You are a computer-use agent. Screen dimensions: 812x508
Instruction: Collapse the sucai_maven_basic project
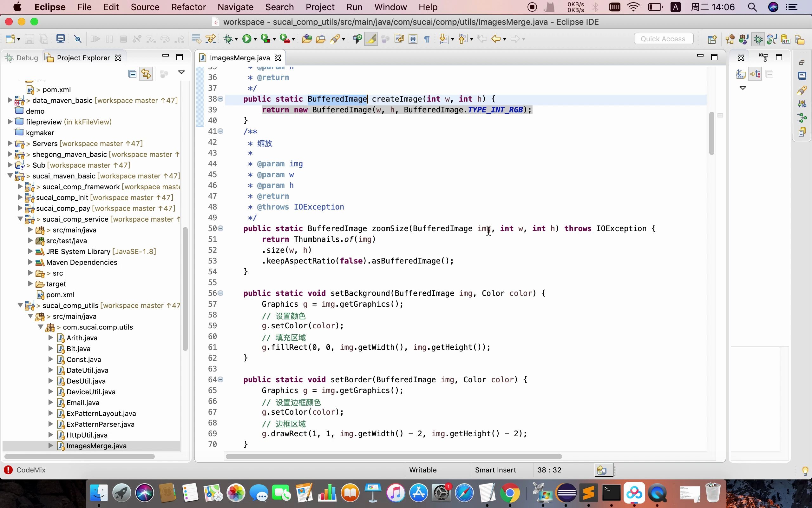10,175
